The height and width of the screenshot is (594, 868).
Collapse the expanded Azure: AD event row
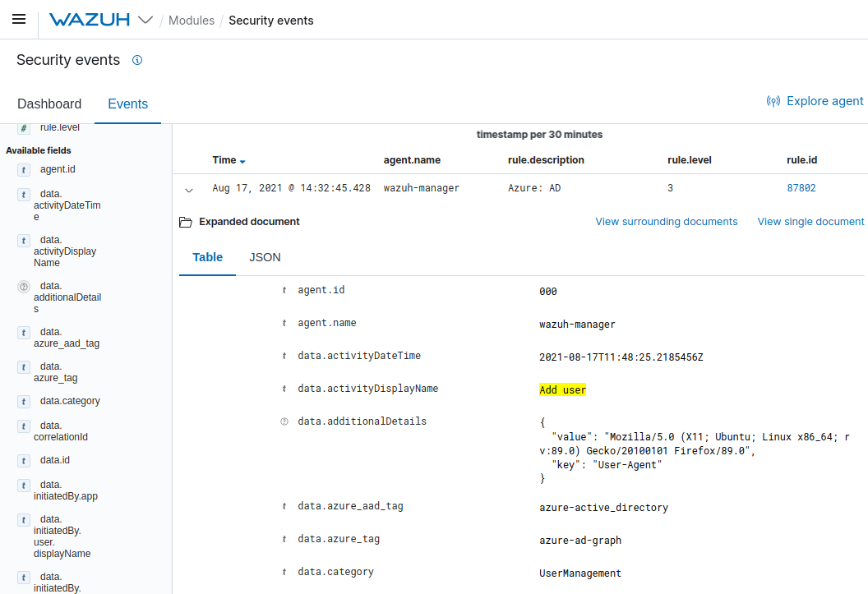pyautogui.click(x=189, y=188)
